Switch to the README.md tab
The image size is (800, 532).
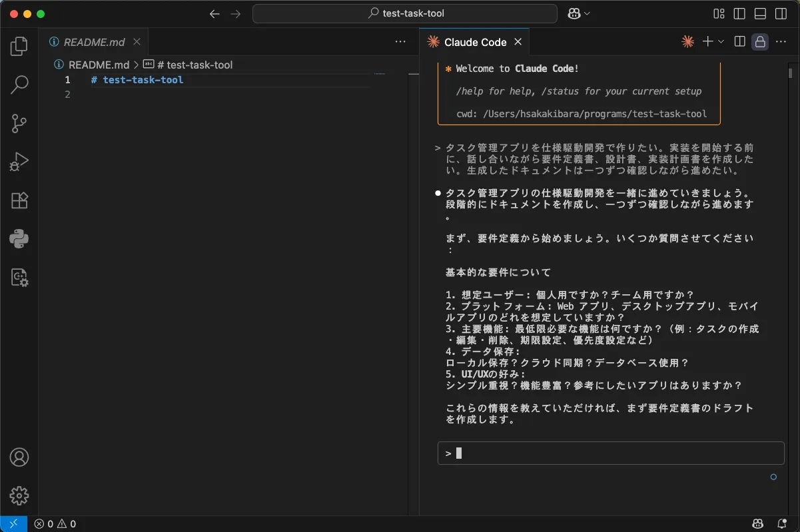click(x=93, y=42)
